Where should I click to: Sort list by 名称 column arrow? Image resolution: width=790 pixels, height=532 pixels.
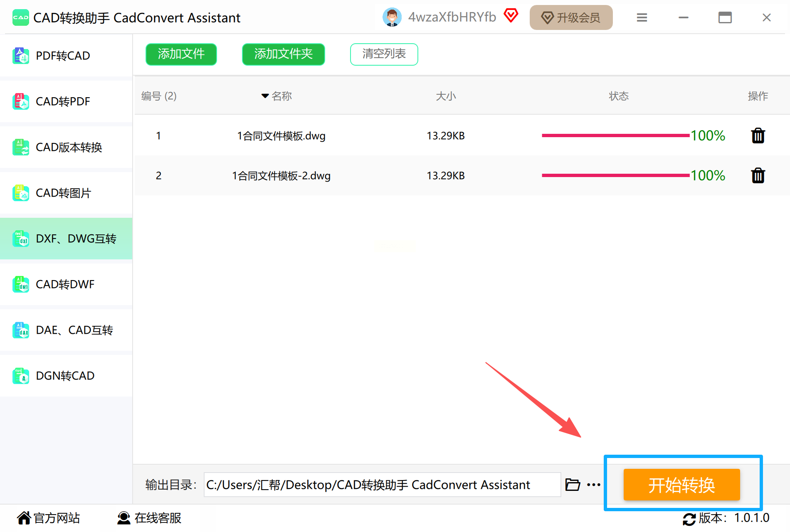pyautogui.click(x=265, y=96)
